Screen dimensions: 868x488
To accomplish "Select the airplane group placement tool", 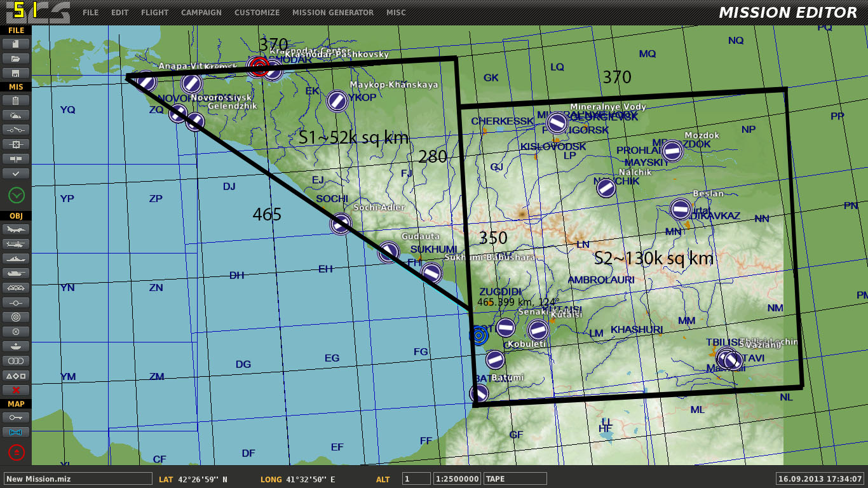I will tap(16, 229).
